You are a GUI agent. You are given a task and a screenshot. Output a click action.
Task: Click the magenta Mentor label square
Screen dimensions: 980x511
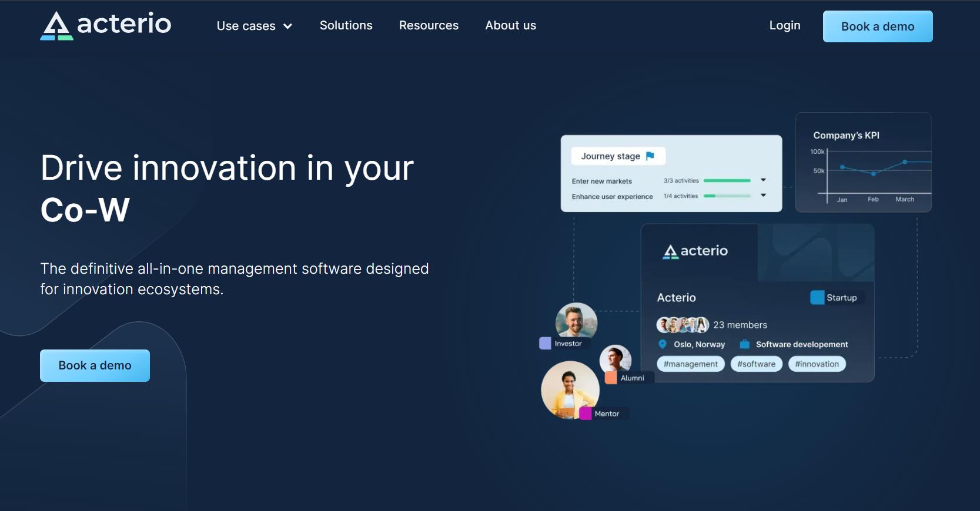tap(585, 413)
